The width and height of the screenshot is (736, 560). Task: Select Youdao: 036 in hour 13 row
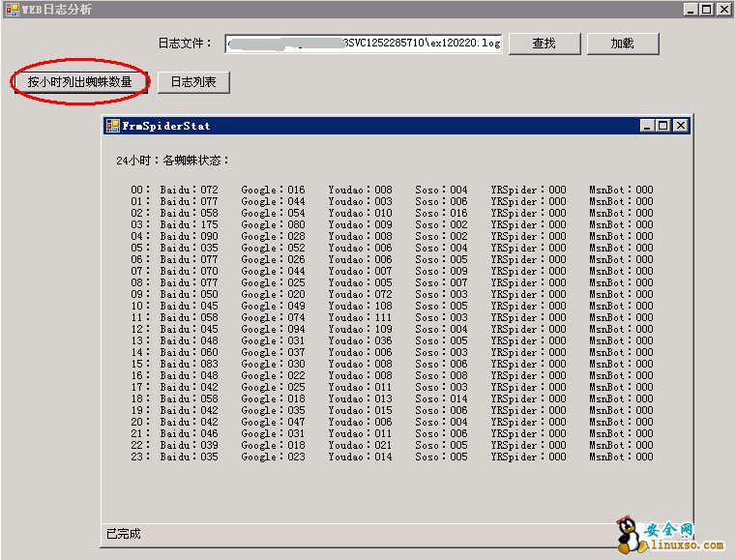tap(360, 340)
